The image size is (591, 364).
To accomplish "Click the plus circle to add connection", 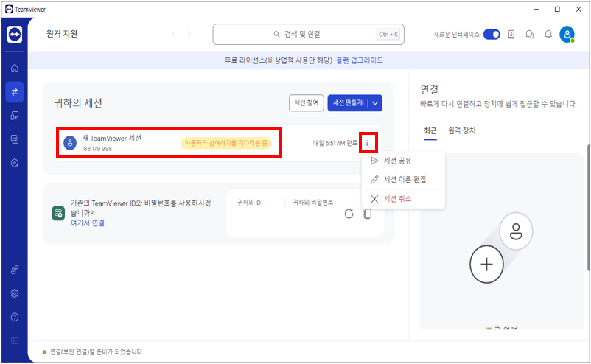I will [x=486, y=264].
